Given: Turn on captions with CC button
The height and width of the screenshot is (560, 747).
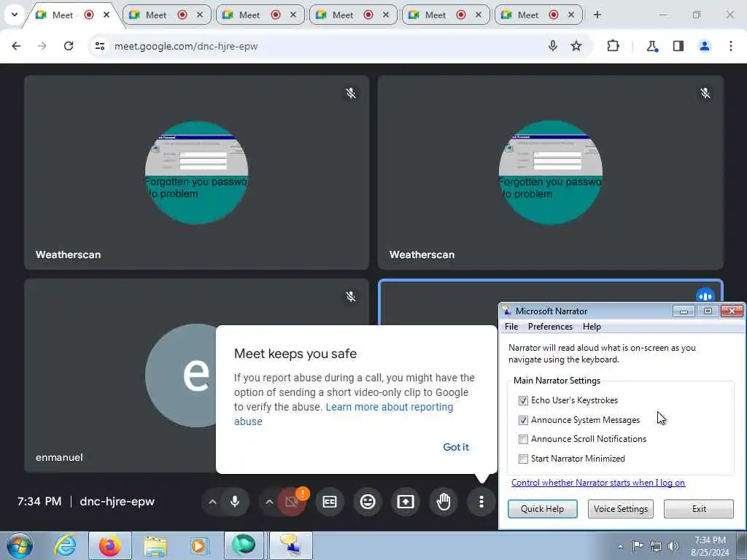Looking at the screenshot, I should pos(330,502).
